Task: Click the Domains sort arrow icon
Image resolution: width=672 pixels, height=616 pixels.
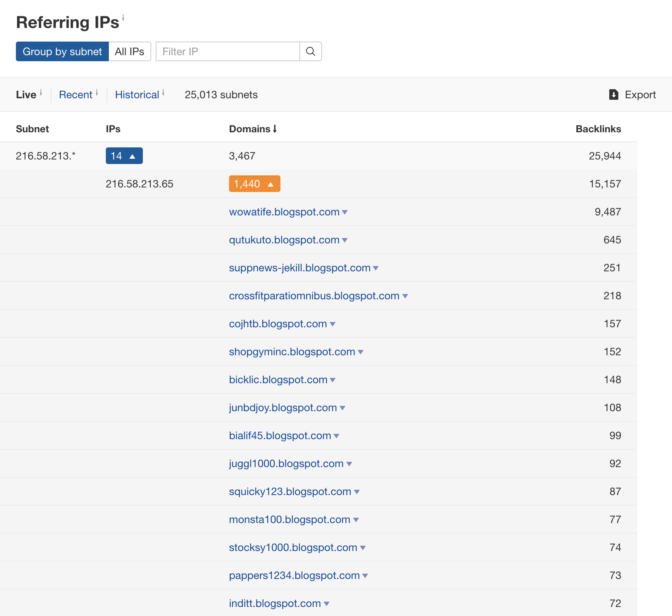Action: [275, 129]
